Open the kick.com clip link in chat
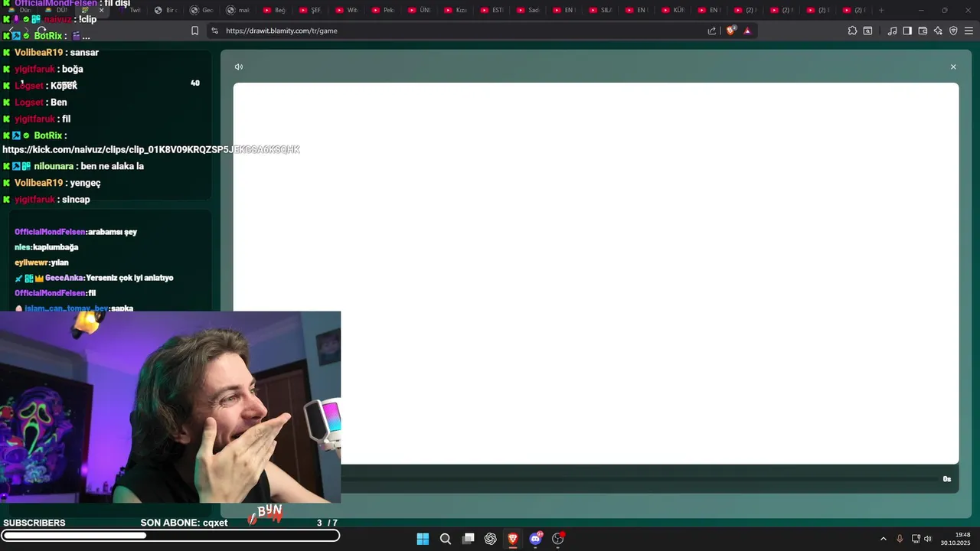Screen dimensions: 980x551 [151, 149]
